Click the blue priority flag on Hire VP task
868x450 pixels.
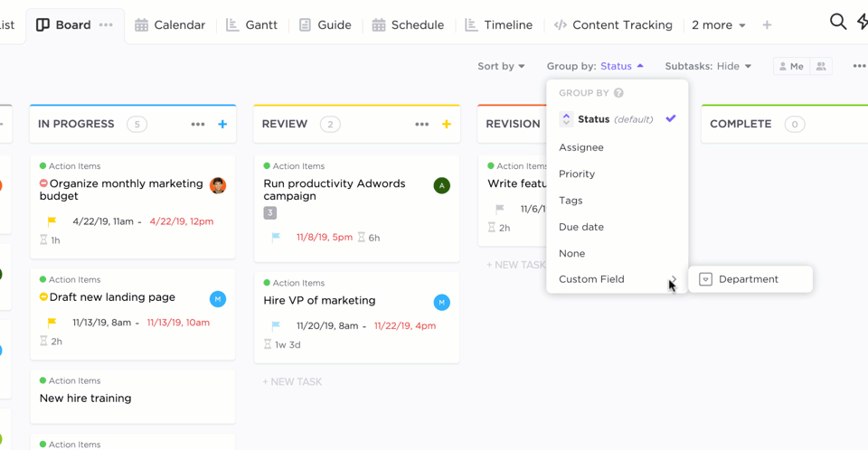276,325
